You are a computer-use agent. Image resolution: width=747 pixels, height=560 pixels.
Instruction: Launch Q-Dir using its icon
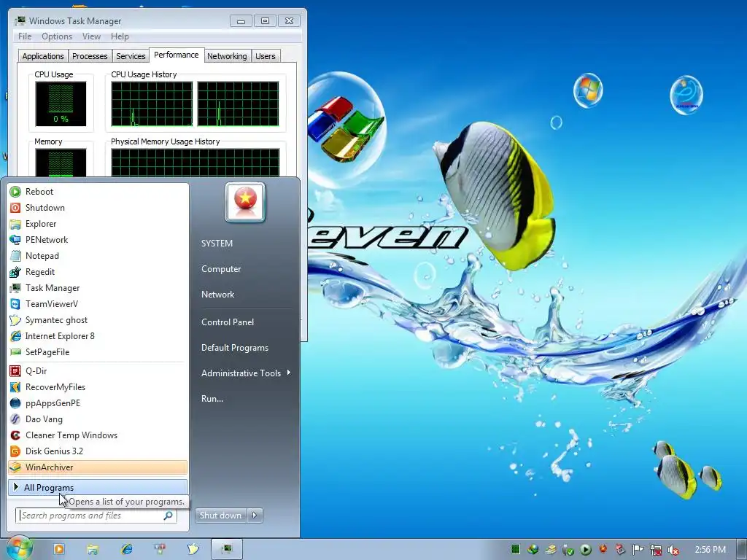(x=15, y=371)
